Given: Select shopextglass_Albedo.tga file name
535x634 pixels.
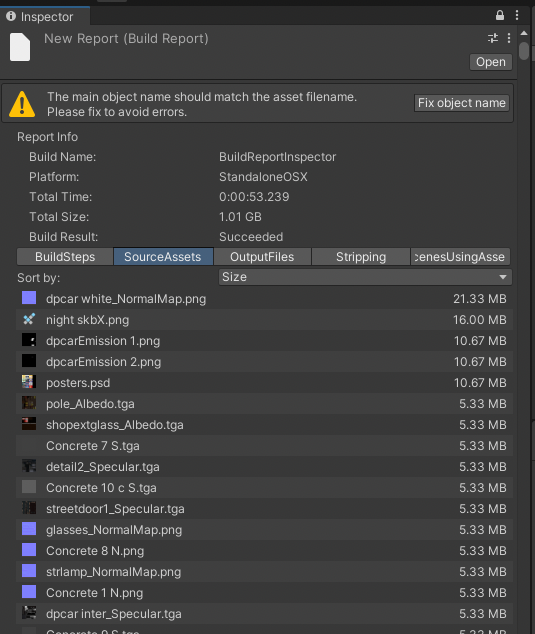Looking at the screenshot, I should (x=115, y=425).
